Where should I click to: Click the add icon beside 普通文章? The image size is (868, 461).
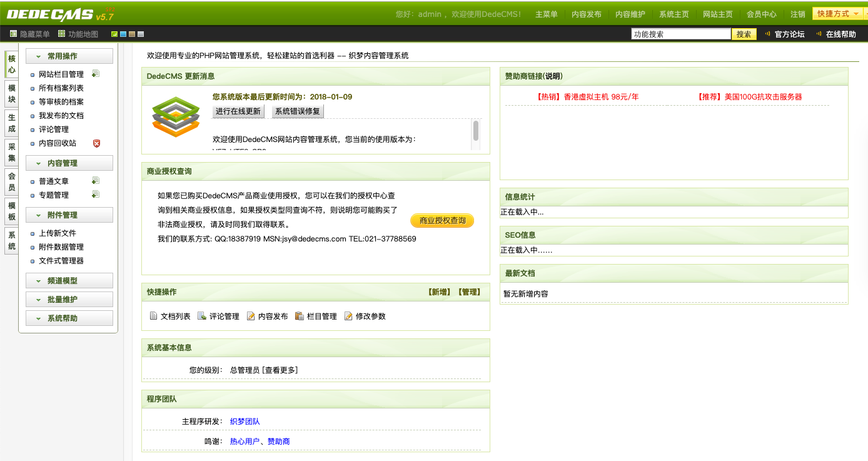tap(96, 181)
